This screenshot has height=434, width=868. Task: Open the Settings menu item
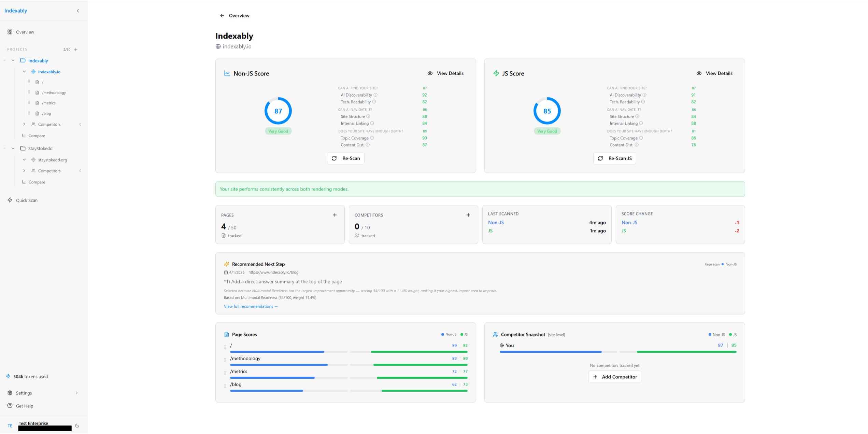24,393
